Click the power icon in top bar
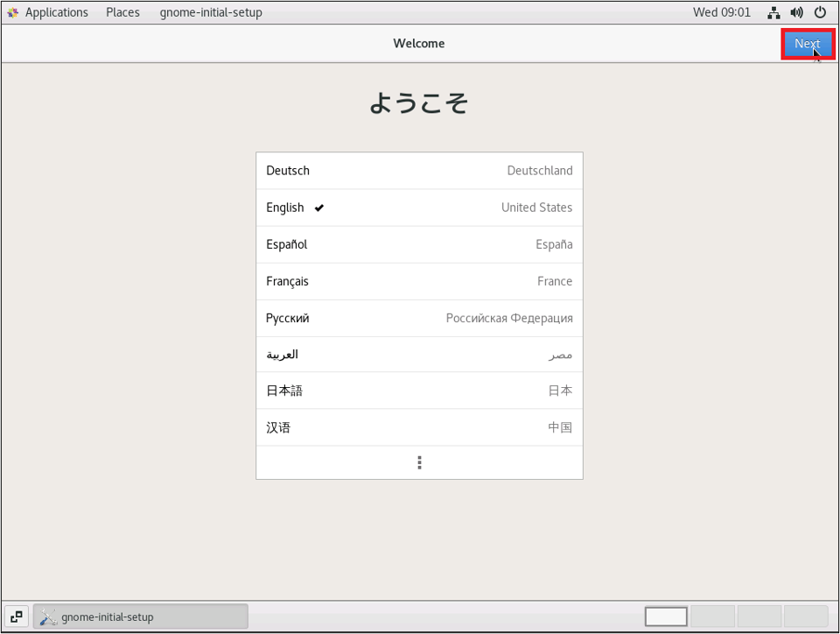 click(x=820, y=12)
